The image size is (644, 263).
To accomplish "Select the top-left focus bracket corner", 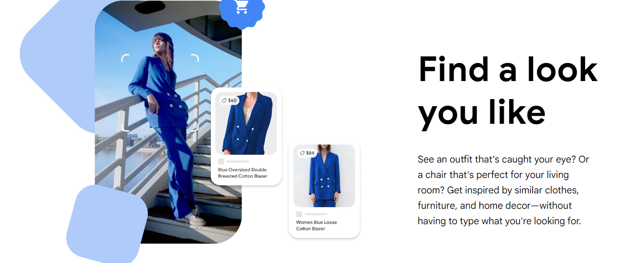I will coord(125,58).
